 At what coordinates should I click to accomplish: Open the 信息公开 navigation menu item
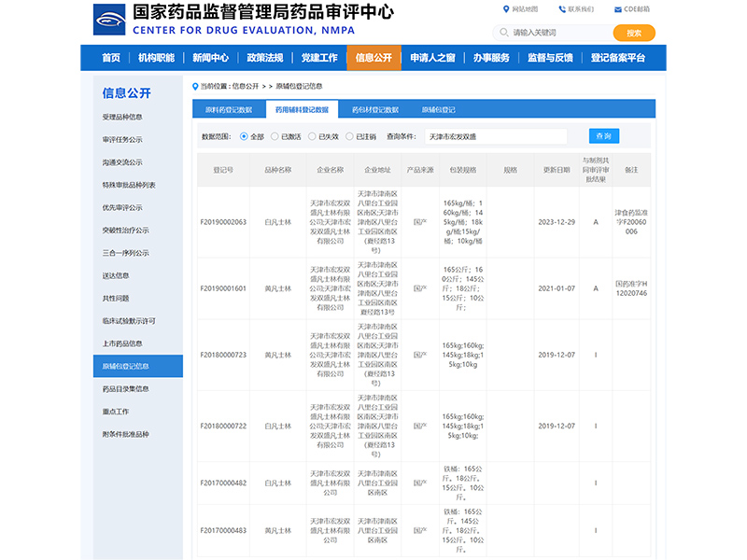tap(374, 58)
